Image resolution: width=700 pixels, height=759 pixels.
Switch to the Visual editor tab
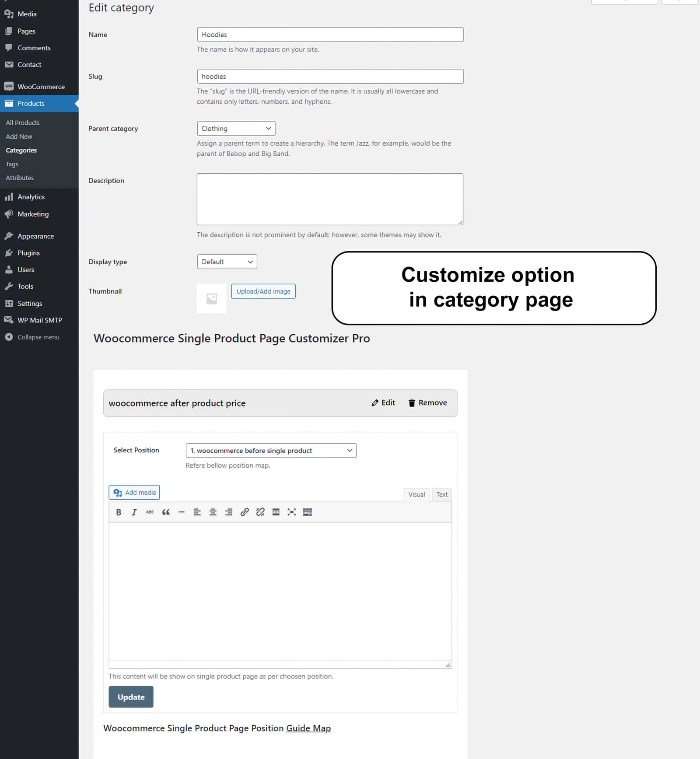click(x=416, y=494)
